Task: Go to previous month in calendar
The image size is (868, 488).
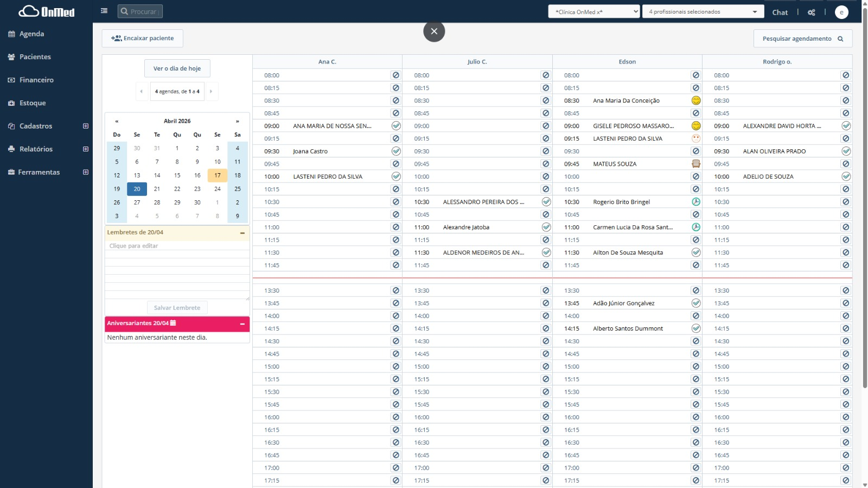Action: pyautogui.click(x=117, y=121)
